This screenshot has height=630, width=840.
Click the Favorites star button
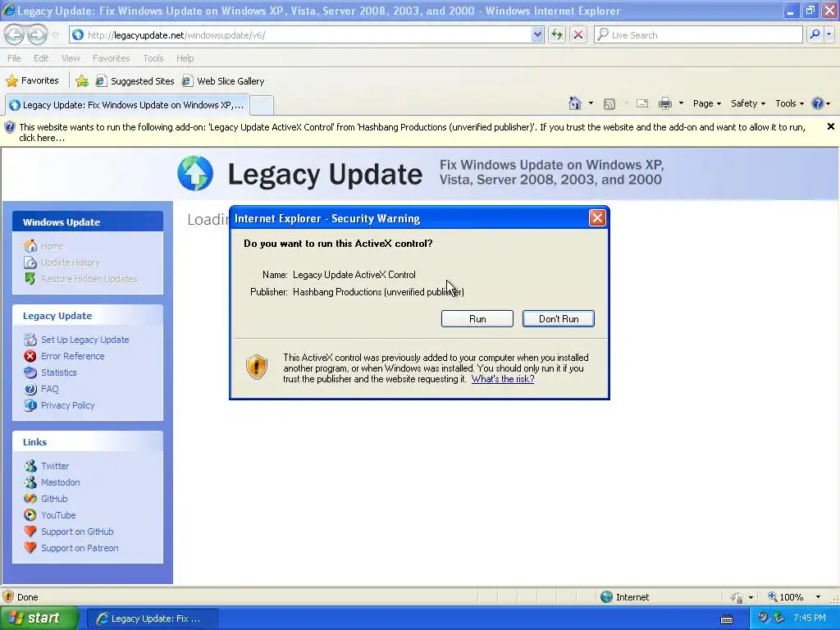32,81
